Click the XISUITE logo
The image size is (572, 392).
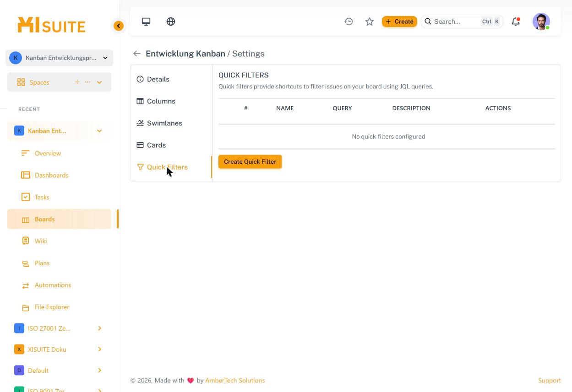click(51, 25)
